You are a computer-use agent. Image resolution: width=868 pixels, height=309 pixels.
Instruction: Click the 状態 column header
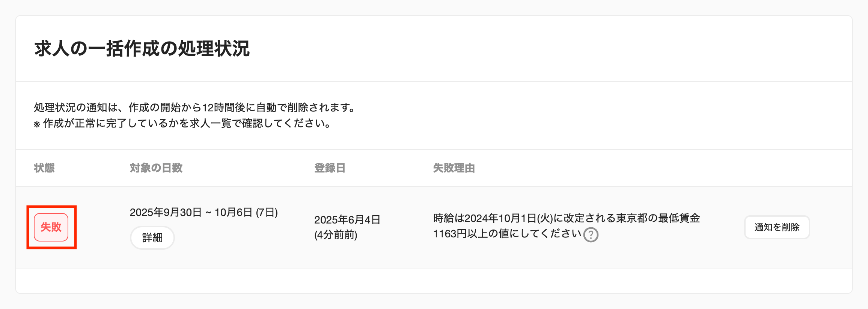pos(44,168)
